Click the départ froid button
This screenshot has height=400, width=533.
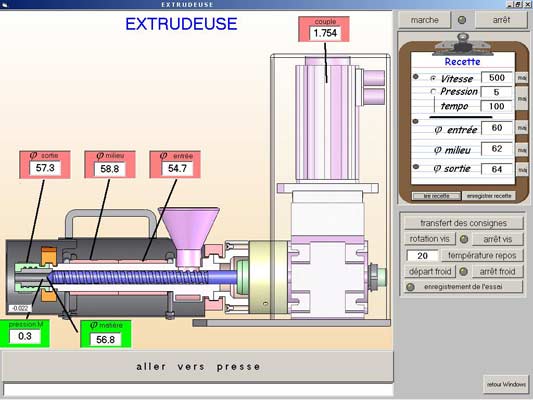[430, 272]
